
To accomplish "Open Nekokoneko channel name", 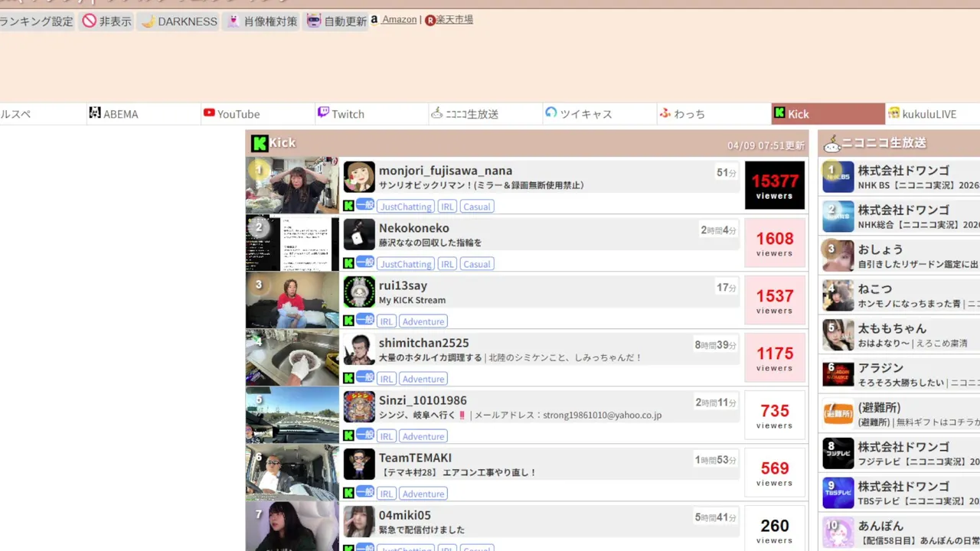I will click(x=414, y=228).
